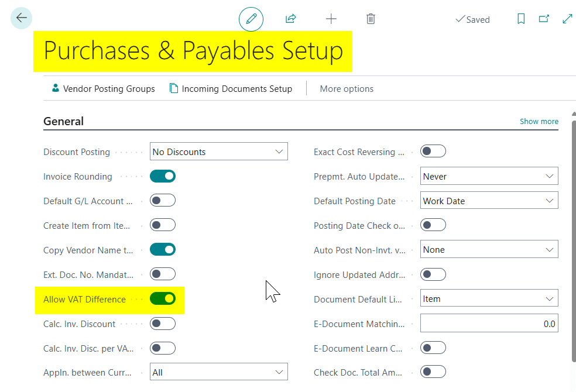Click the Show more link
This screenshot has width=576, height=392.
539,122
